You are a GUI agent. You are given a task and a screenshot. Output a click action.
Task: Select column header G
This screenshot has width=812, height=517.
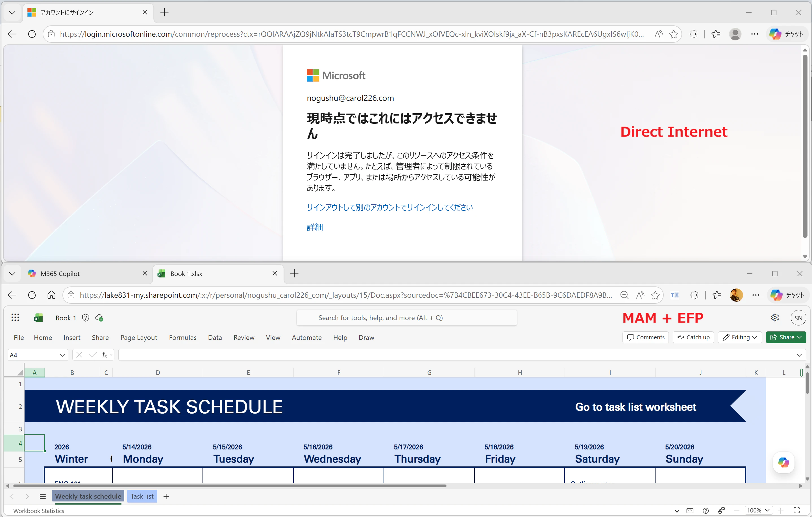[x=429, y=372]
